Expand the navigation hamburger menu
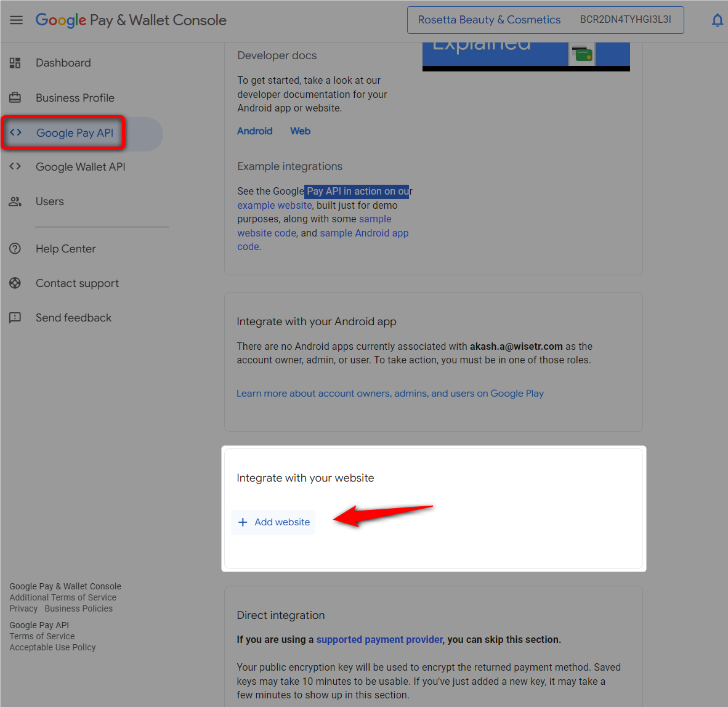This screenshot has height=707, width=728. (x=16, y=20)
